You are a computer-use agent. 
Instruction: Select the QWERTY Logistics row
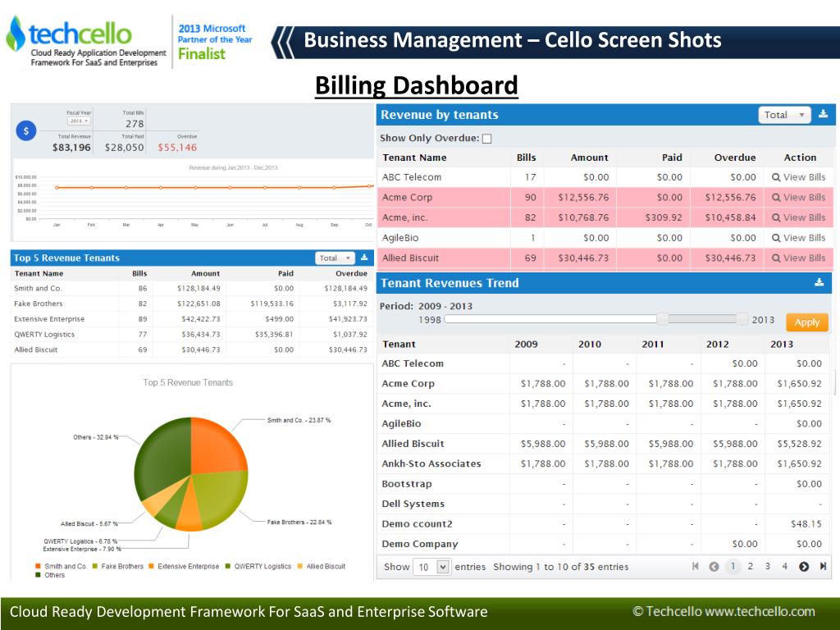(192, 335)
